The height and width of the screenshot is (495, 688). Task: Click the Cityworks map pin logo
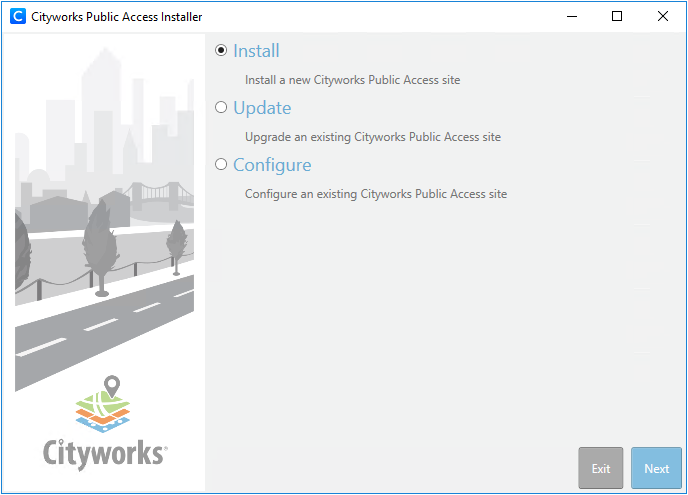pos(105,406)
